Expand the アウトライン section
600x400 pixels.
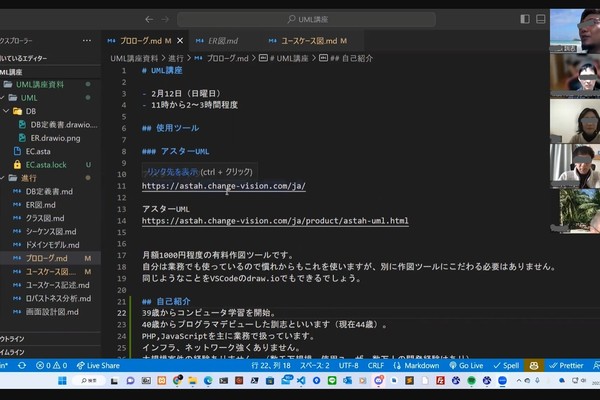pos(12,339)
